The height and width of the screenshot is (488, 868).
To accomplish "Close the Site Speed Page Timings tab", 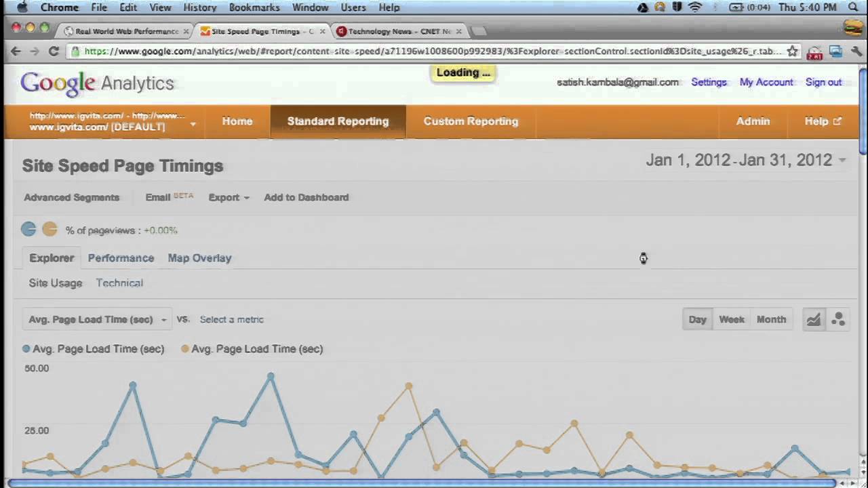I will click(x=322, y=31).
